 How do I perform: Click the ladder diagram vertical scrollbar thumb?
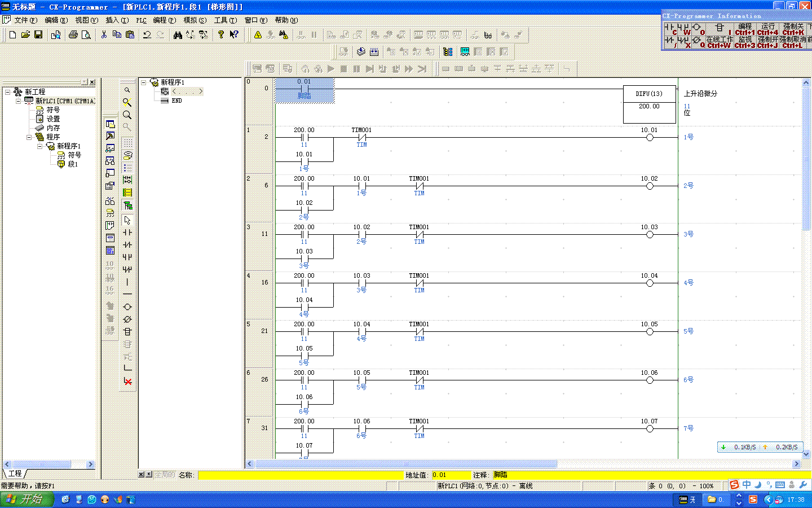[x=806, y=158]
